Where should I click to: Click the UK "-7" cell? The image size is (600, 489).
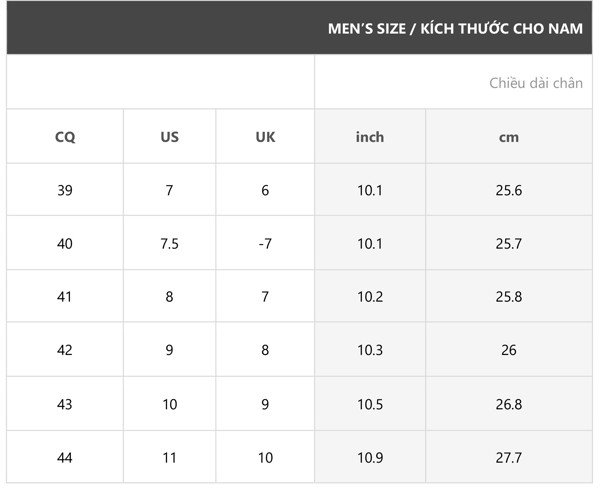[265, 243]
